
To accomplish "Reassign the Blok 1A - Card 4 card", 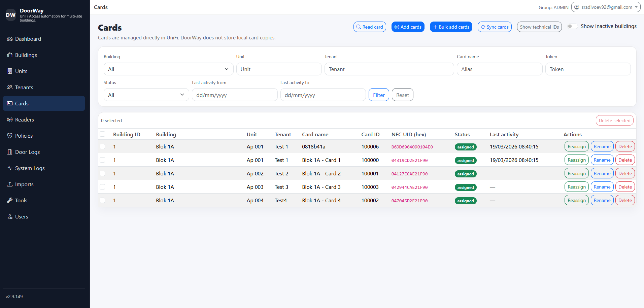I will [576, 200].
